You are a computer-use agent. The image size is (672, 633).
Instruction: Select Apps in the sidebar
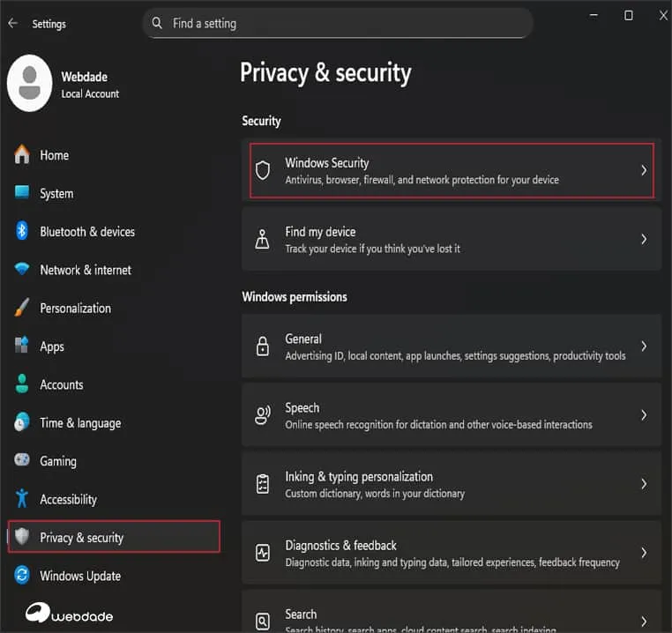coord(114,346)
